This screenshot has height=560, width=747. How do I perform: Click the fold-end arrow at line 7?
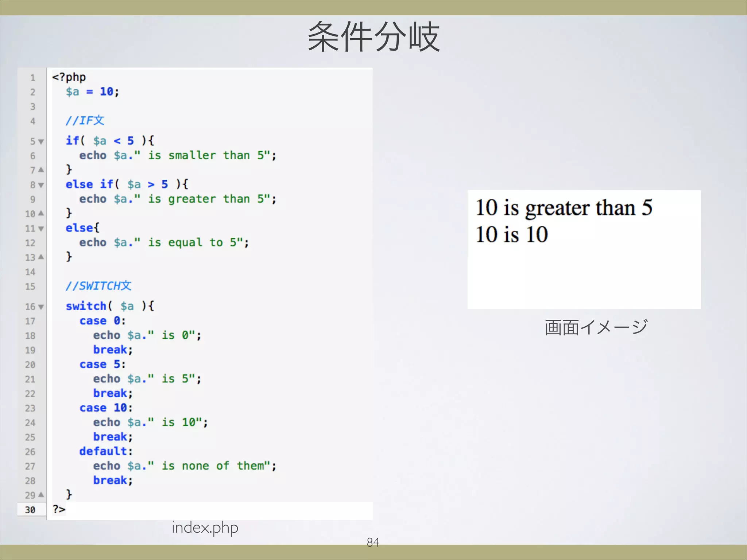(41, 170)
